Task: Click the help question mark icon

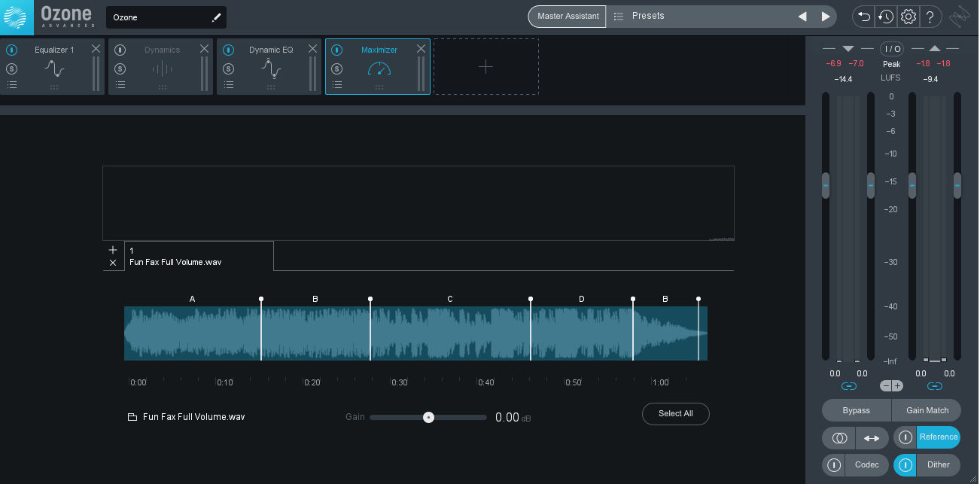Action: [930, 17]
